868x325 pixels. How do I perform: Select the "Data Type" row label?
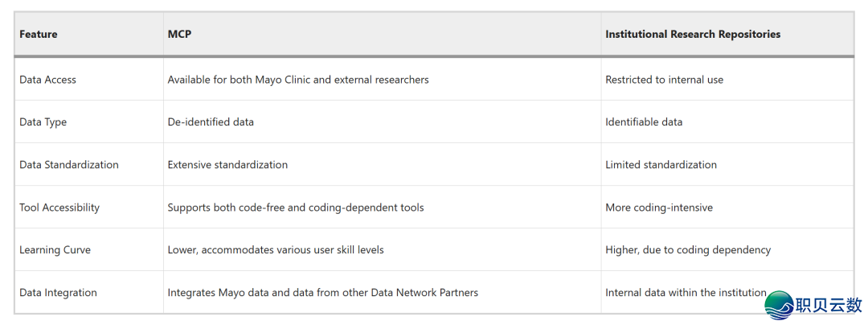[43, 122]
